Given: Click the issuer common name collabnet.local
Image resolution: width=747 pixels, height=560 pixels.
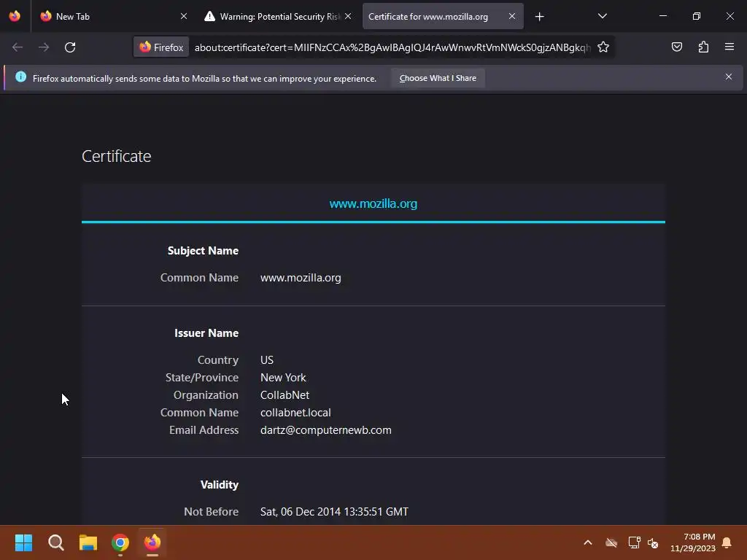Looking at the screenshot, I should pyautogui.click(x=295, y=413).
